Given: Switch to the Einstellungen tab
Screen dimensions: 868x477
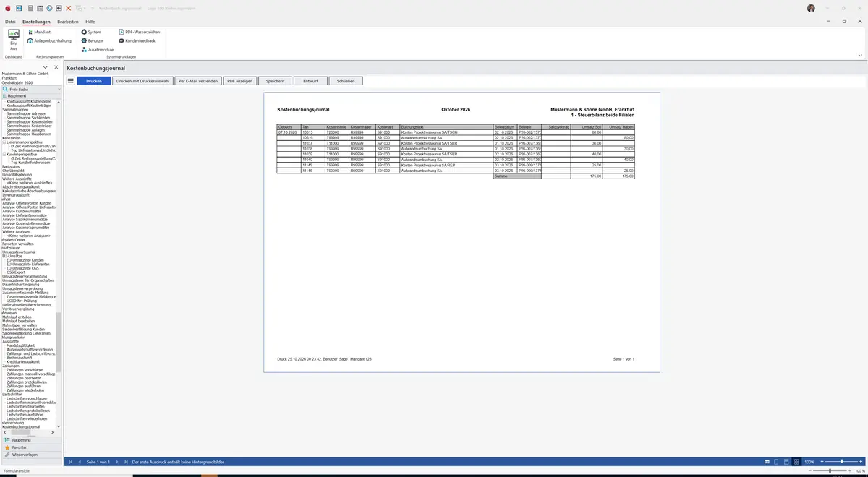Looking at the screenshot, I should click(x=36, y=22).
